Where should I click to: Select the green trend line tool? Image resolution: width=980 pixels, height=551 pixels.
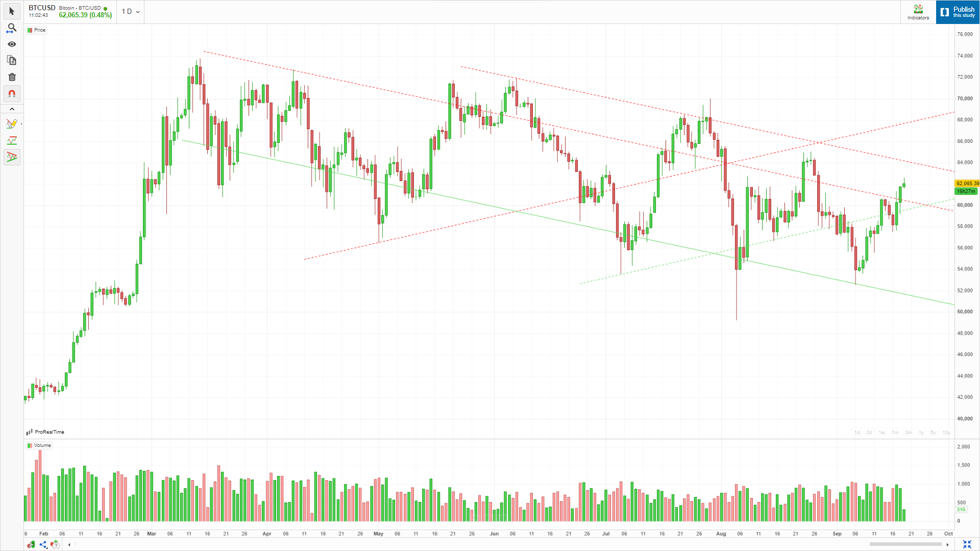(12, 140)
